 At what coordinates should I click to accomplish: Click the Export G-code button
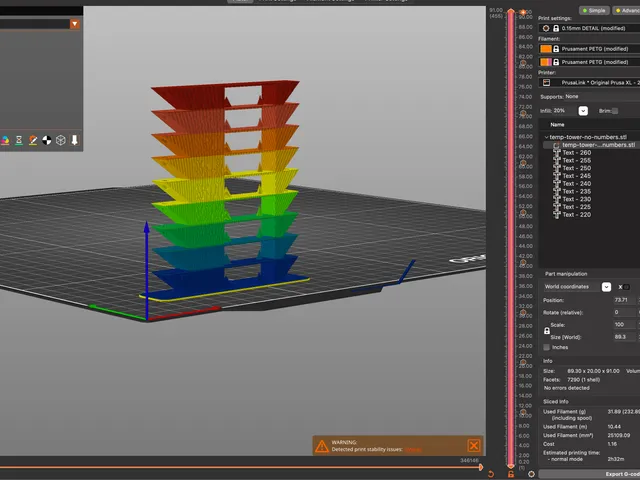point(589,474)
